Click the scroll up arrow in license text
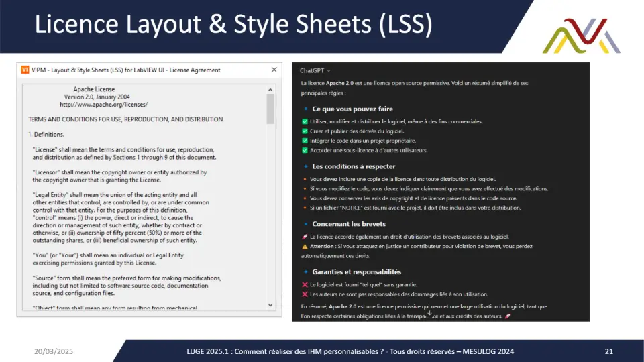Image resolution: width=644 pixels, height=362 pixels. pos(270,89)
